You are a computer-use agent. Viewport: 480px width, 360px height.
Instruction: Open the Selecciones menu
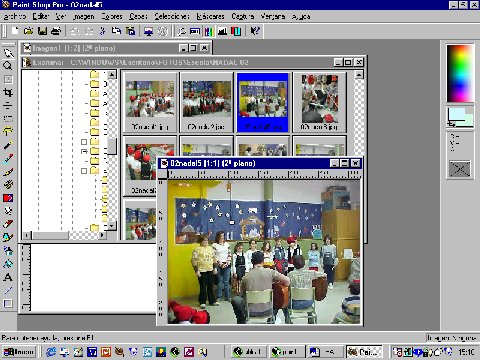[x=172, y=16]
